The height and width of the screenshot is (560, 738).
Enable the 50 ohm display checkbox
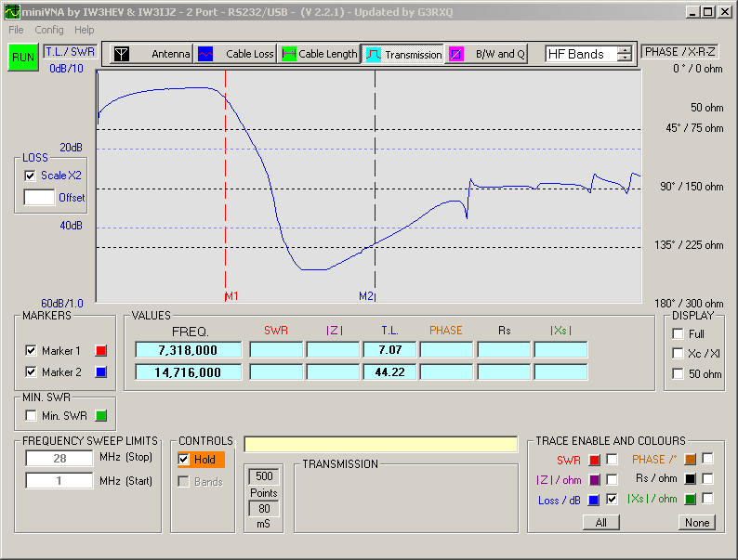678,374
